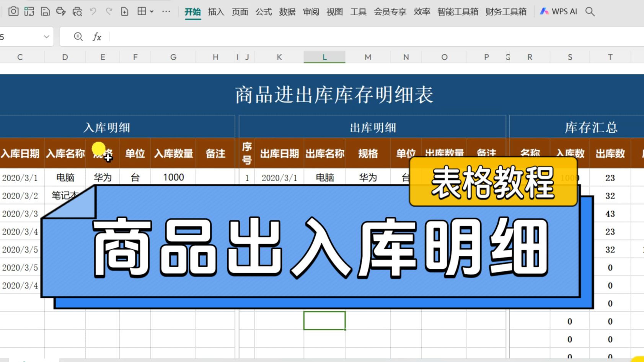Open the 审阅 tab
This screenshot has width=644, height=362.
click(x=311, y=12)
